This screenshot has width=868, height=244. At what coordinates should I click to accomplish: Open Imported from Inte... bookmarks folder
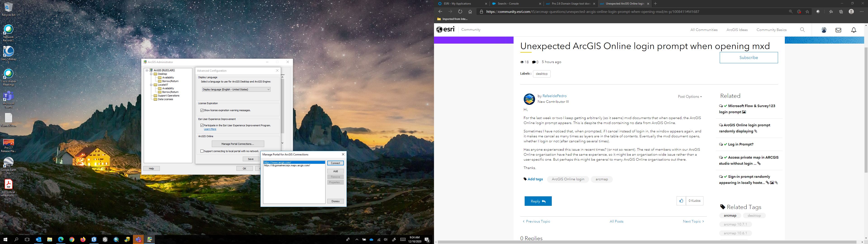(452, 19)
